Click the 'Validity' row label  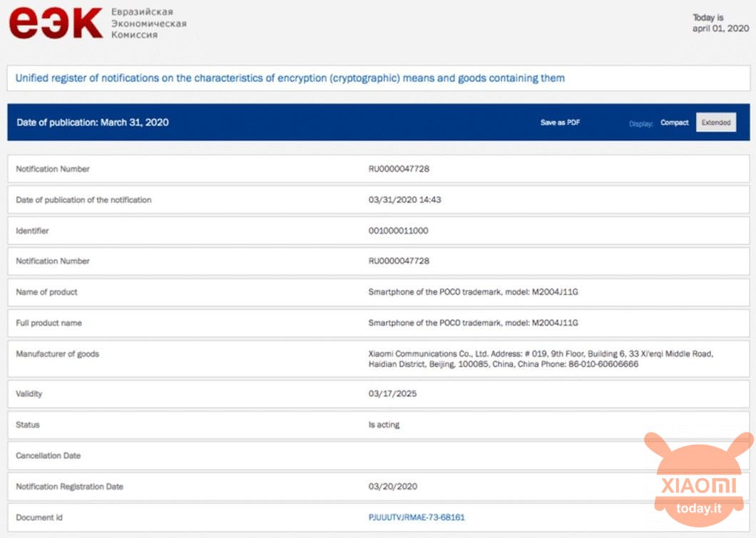(x=29, y=393)
